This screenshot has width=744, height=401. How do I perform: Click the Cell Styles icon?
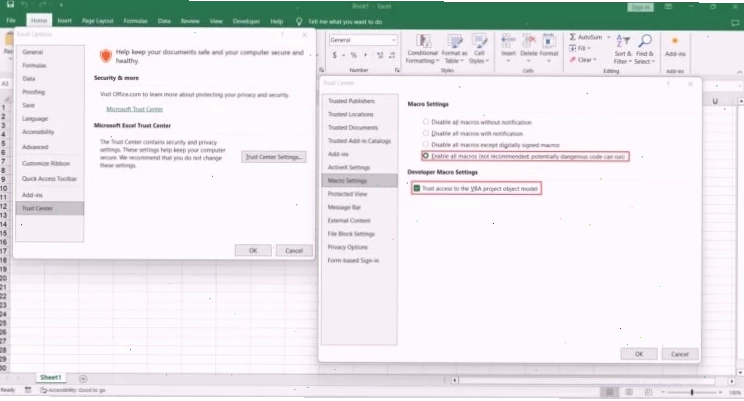[x=479, y=41]
